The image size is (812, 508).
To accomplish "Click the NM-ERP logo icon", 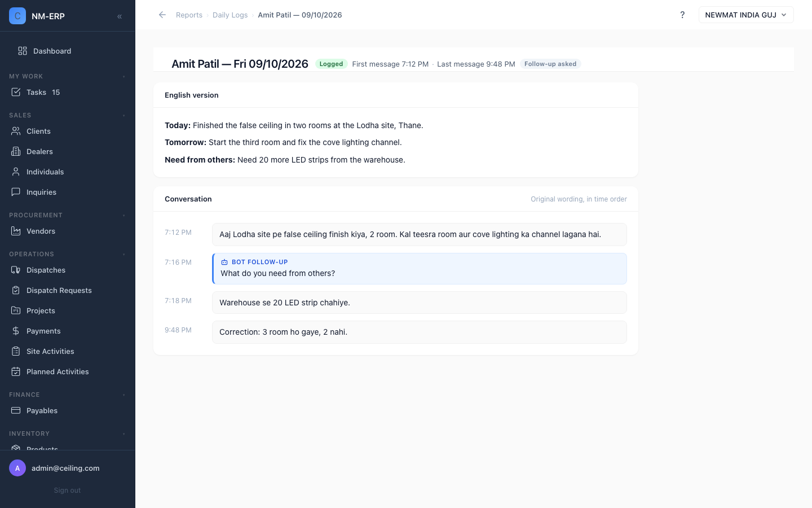I will [17, 16].
